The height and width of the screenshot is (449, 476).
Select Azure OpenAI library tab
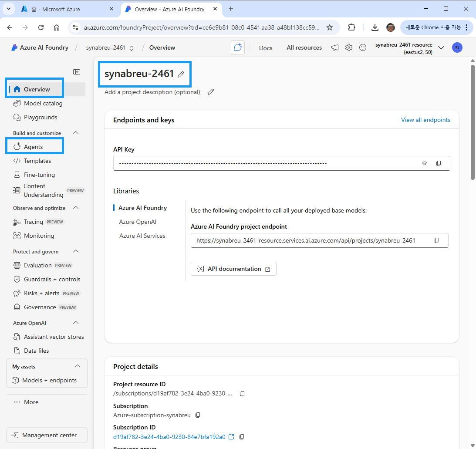pos(138,222)
